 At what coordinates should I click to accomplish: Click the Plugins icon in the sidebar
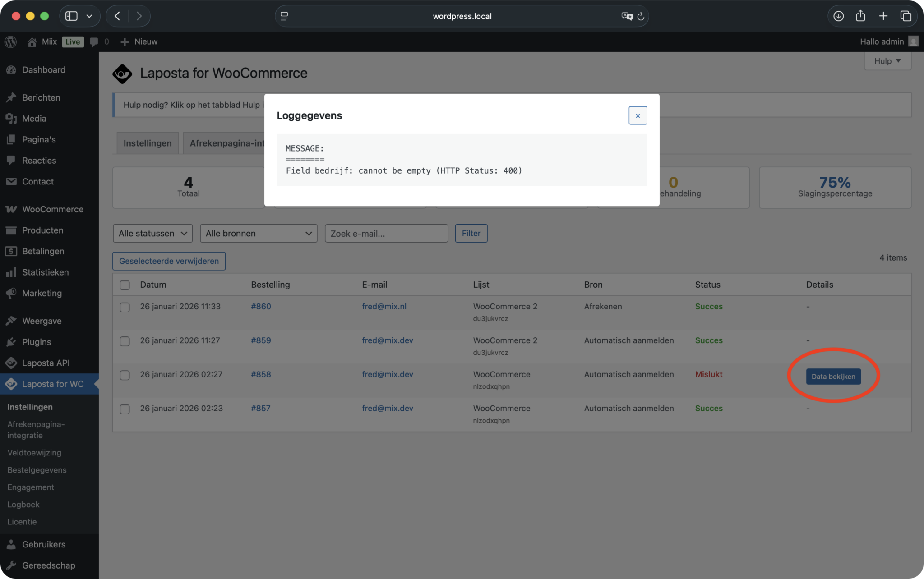[x=11, y=342]
